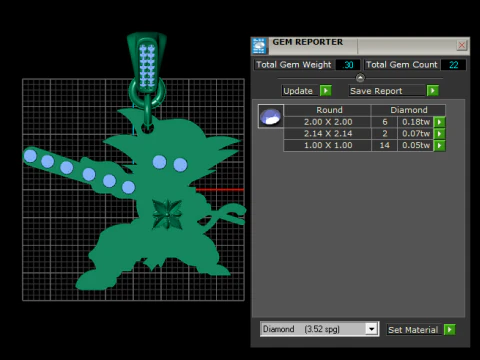The image size is (480, 360).
Task: Click gem count 2 cell
Action: click(385, 134)
